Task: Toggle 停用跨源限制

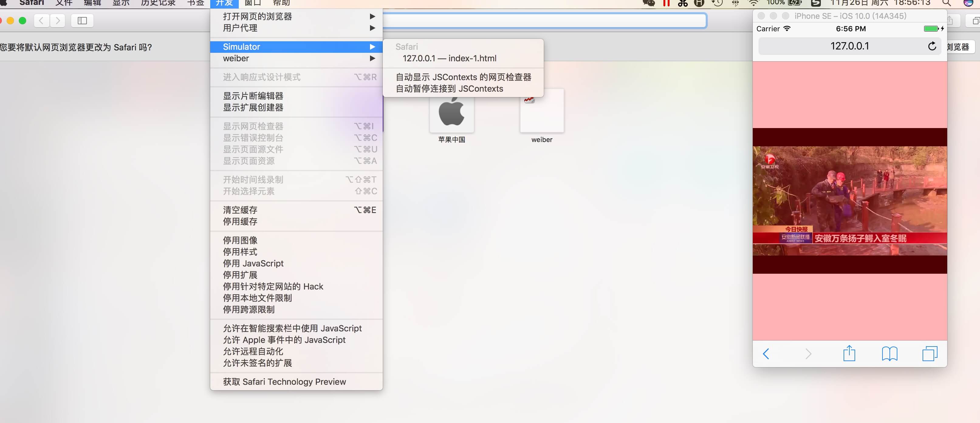Action: (x=296, y=310)
